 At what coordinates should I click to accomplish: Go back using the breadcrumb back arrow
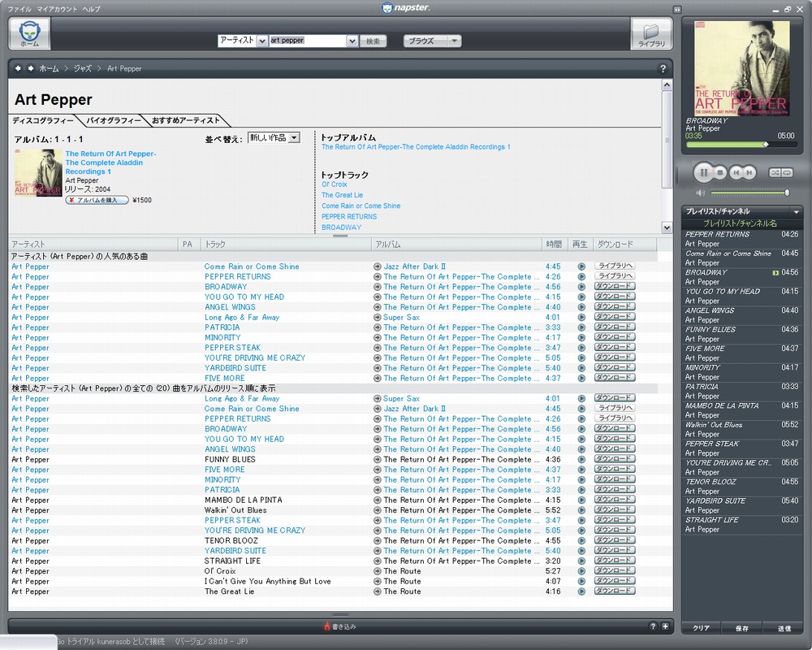pos(18,69)
